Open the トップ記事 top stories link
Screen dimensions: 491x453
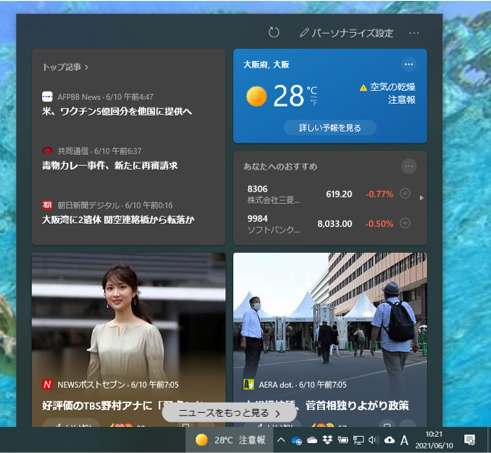(65, 67)
